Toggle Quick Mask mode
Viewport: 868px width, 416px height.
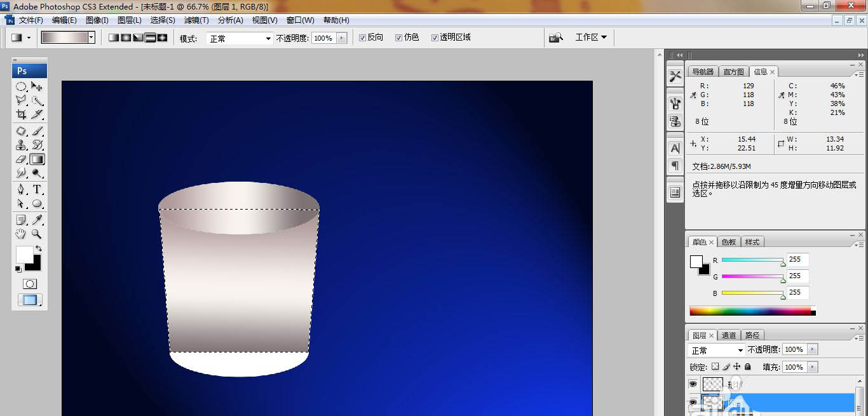point(30,284)
